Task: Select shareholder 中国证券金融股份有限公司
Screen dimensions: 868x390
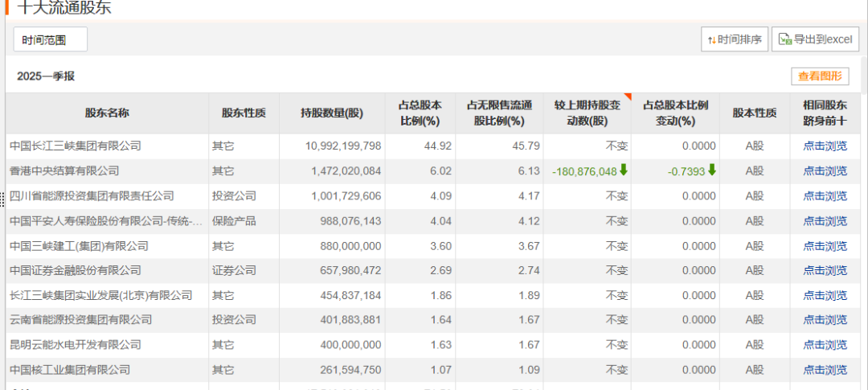Action: point(76,270)
